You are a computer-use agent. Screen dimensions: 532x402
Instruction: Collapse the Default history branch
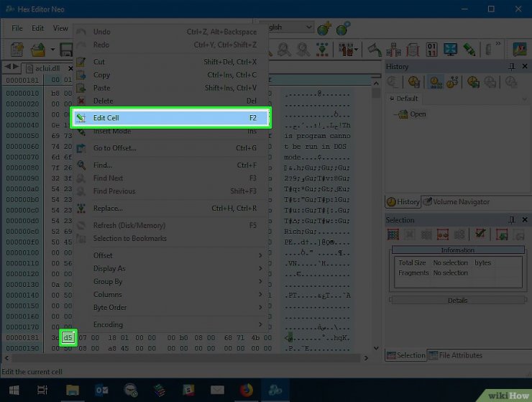tap(392, 99)
